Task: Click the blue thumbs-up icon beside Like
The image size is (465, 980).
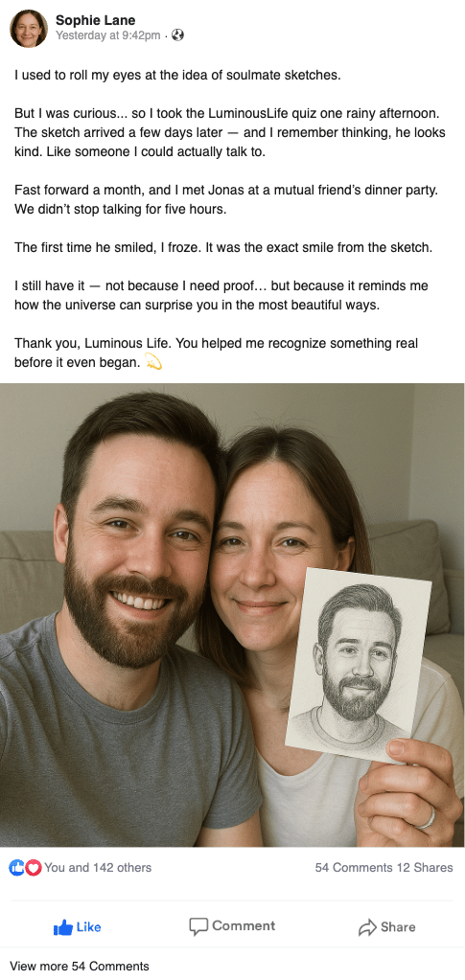Action: point(62,927)
